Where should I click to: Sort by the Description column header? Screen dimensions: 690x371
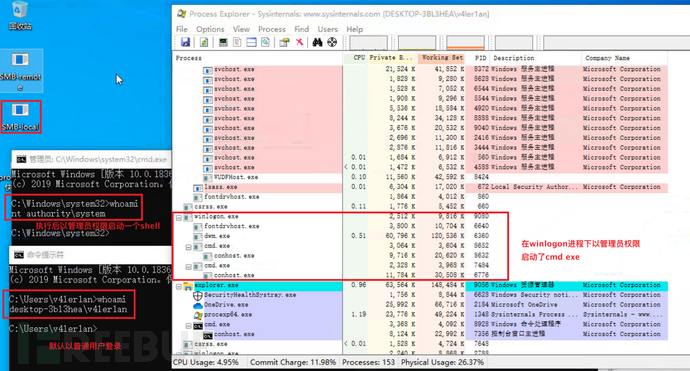tap(536, 58)
